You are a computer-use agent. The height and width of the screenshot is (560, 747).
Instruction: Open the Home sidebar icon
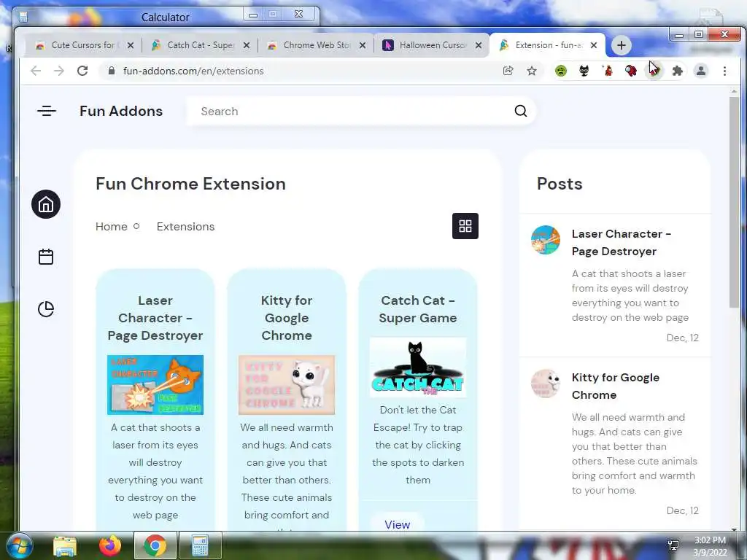[46, 204]
